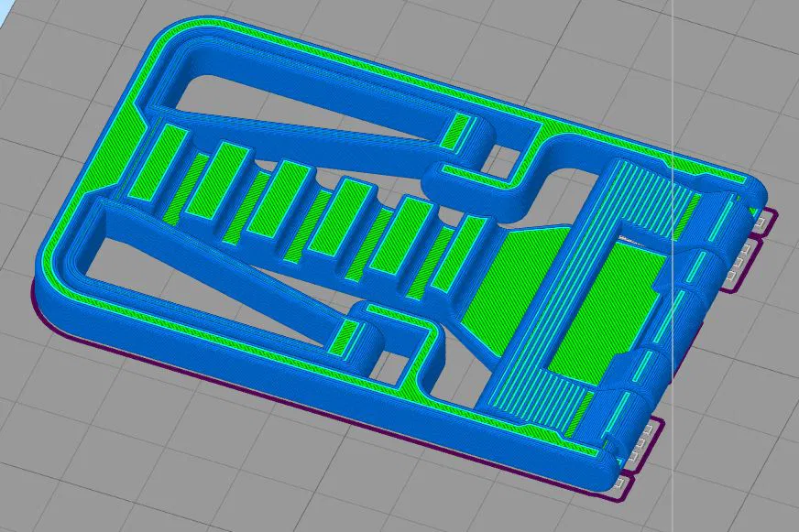
Task: Select the rightmost green slat beside trapezoid
Action: coord(460,254)
